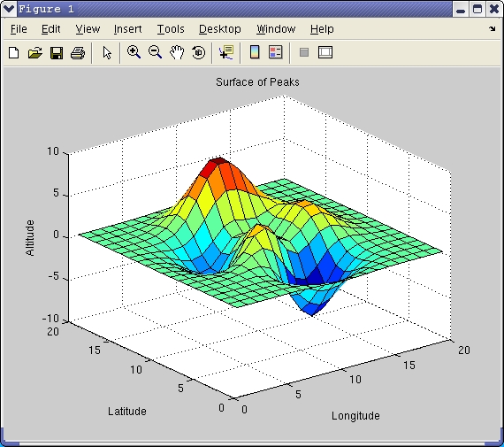Click the 'Latitude' axis label
Screen dimensions: 504x447
coord(127,412)
